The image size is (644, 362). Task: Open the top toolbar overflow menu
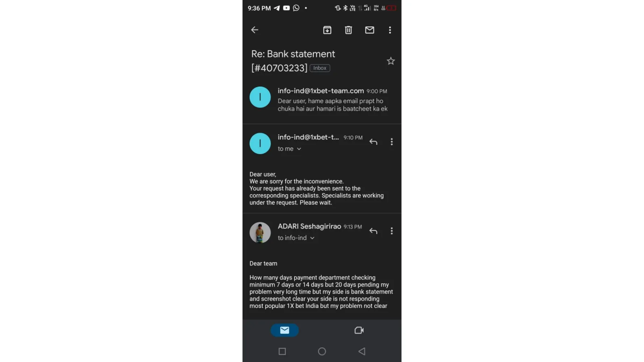tap(390, 30)
